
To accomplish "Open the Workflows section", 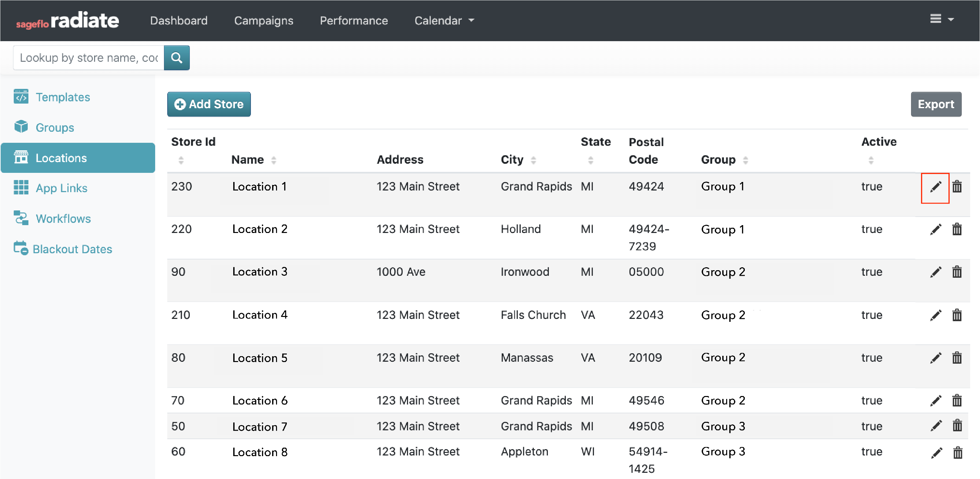I will 63,218.
